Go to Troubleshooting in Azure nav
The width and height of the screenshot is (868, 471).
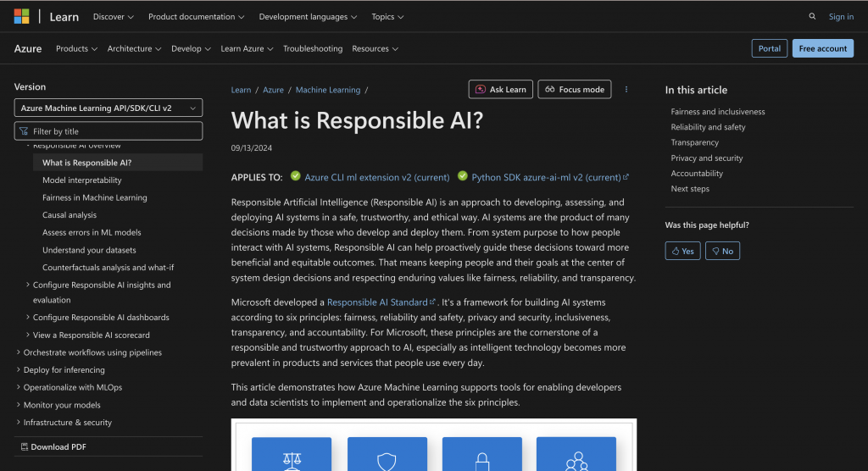click(x=313, y=48)
